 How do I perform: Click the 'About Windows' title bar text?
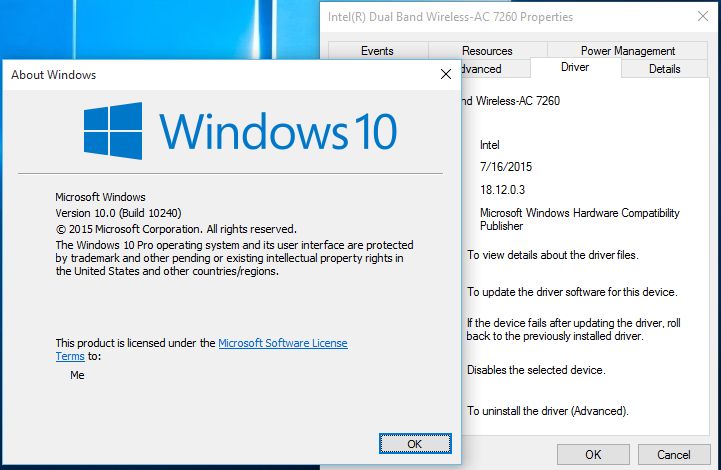click(54, 75)
